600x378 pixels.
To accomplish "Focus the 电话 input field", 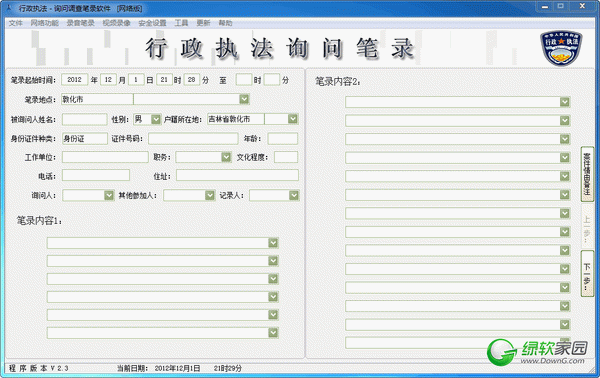I will 96,176.
